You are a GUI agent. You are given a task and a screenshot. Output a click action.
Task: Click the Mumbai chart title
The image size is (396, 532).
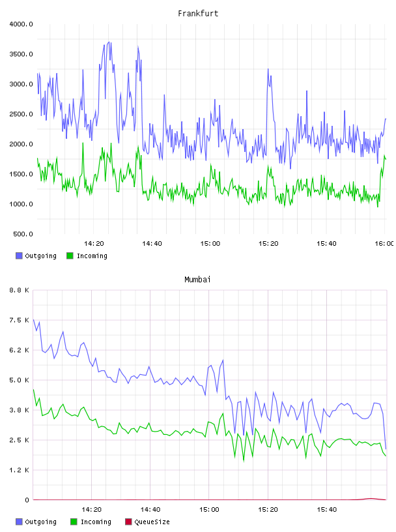point(197,280)
